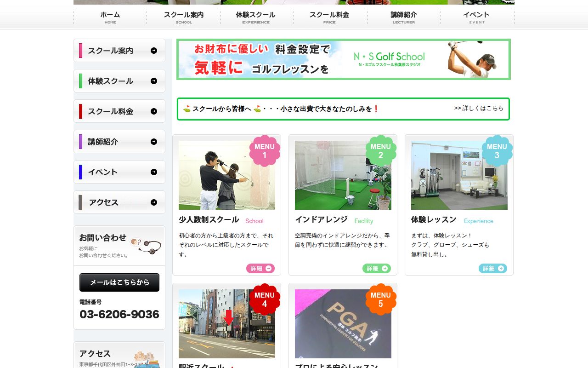Click the arrow icon on sidebar スクール料金
This screenshot has width=588, height=368.
tap(154, 111)
